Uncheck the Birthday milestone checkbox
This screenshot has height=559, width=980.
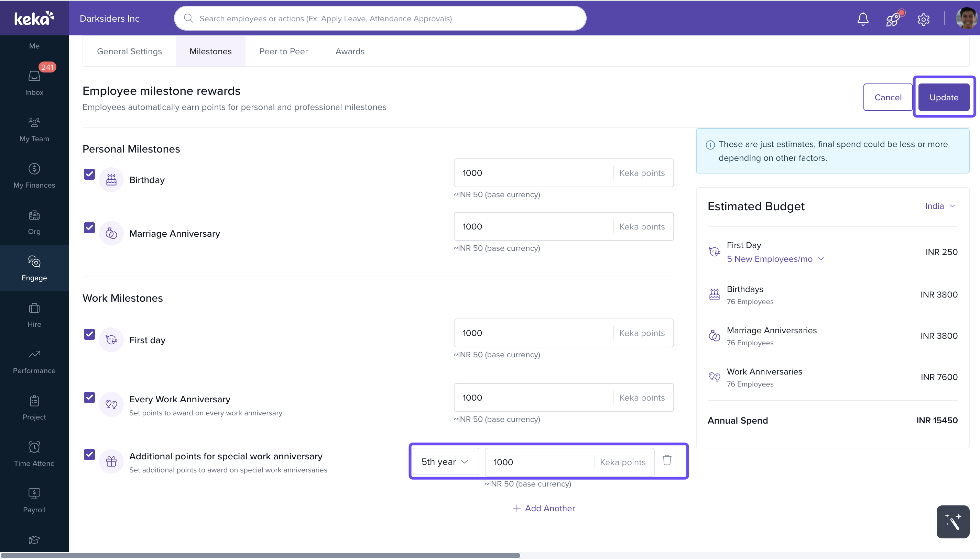coord(89,174)
